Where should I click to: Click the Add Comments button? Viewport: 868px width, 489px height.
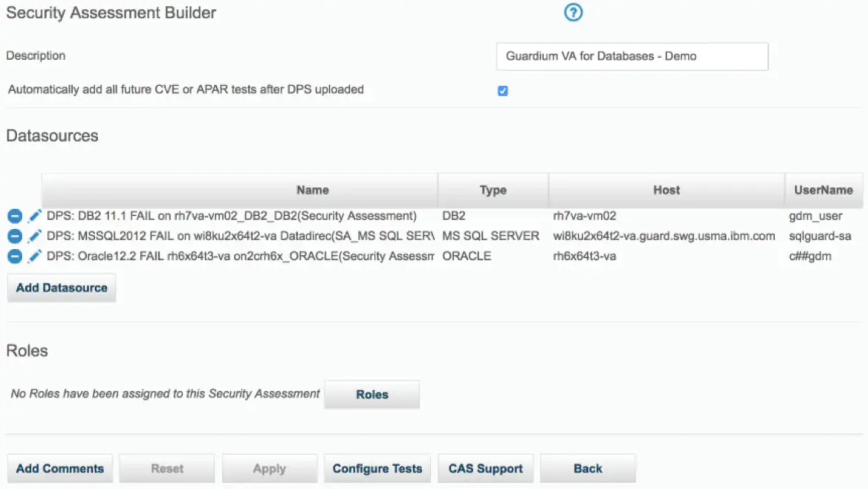point(60,469)
